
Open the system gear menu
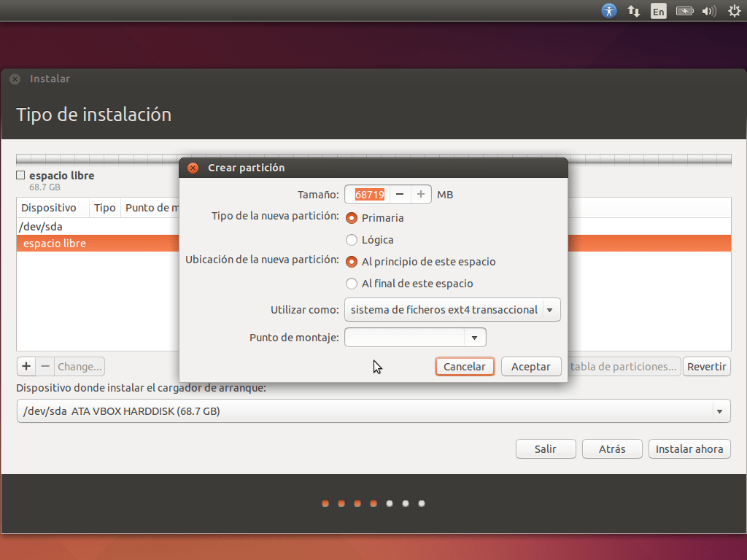point(734,11)
